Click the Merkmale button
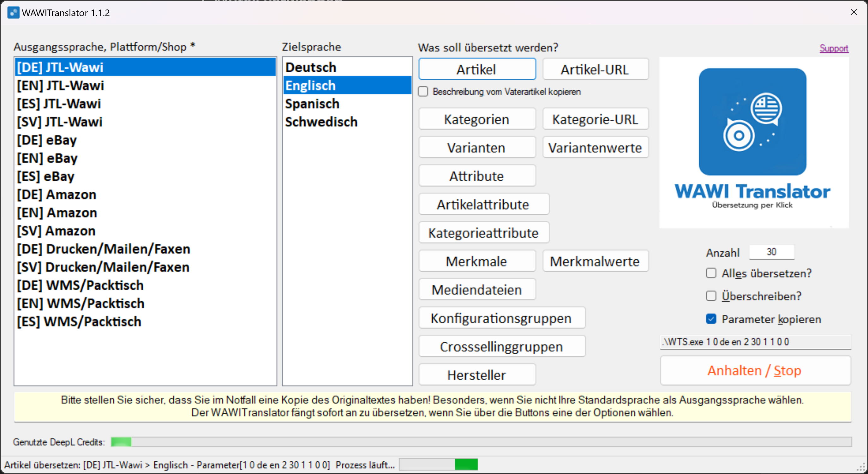Viewport: 868px width, 474px height. (477, 261)
